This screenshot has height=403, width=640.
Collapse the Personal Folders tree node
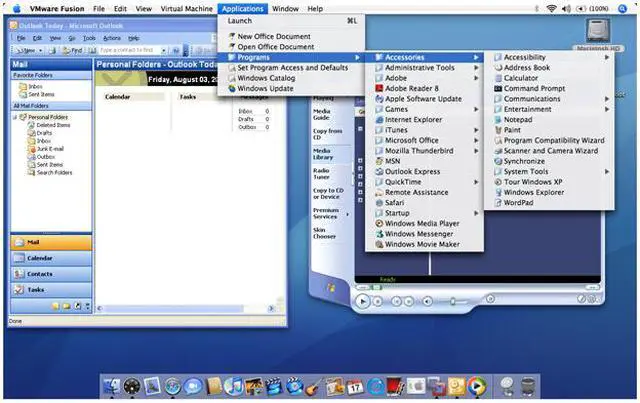pos(15,117)
